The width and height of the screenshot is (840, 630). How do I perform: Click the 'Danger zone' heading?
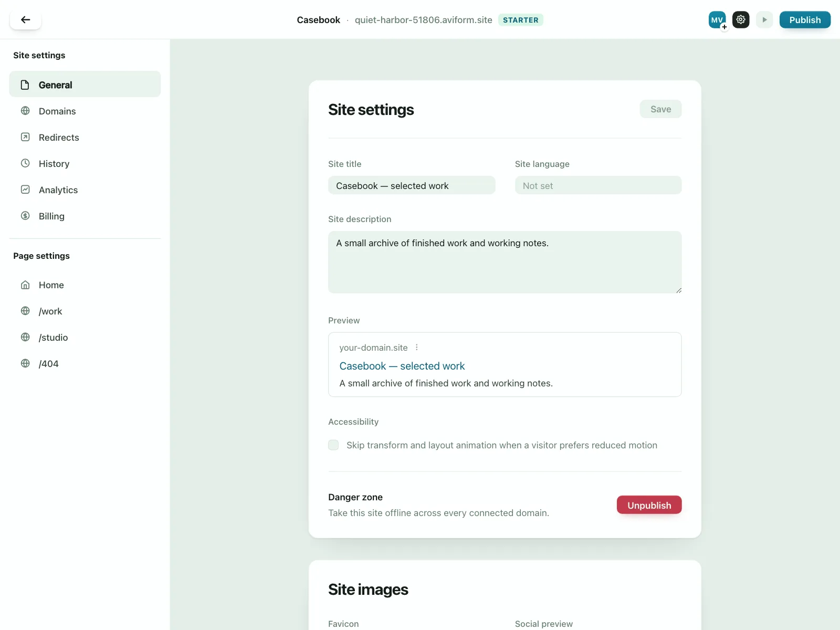tap(355, 497)
